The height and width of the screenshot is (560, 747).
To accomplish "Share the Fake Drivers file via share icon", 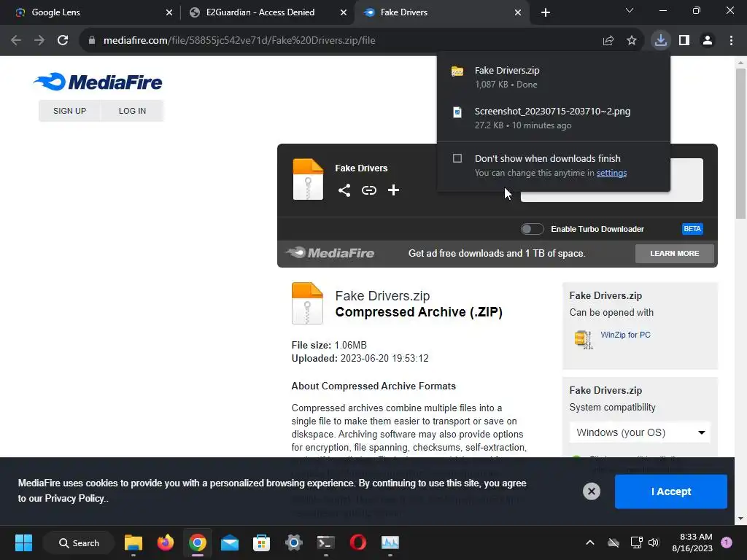I will coord(344,190).
